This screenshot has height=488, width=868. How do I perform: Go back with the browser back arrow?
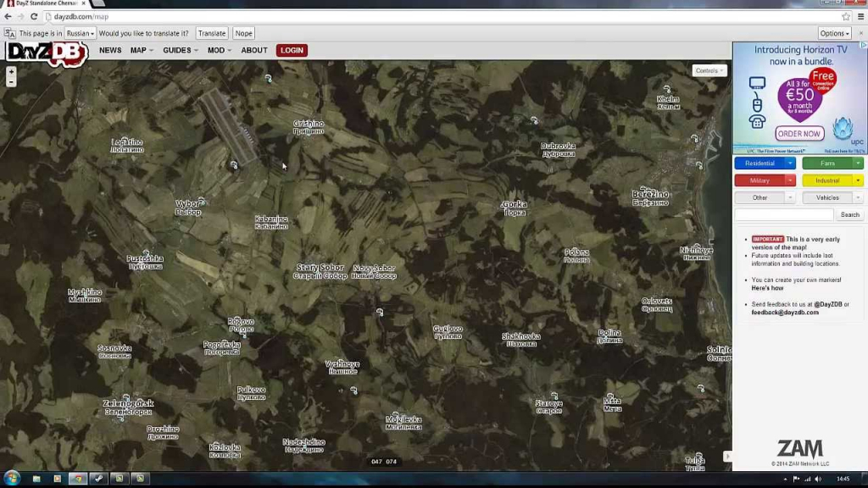click(x=8, y=17)
